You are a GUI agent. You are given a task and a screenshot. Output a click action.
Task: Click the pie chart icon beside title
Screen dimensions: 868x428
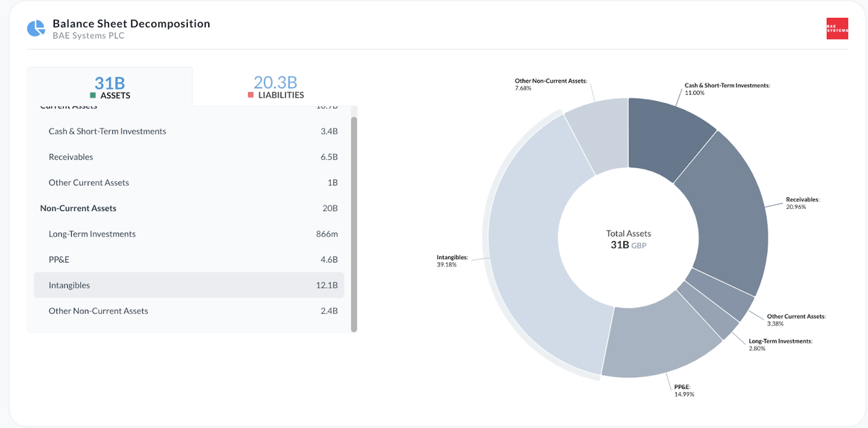click(35, 28)
